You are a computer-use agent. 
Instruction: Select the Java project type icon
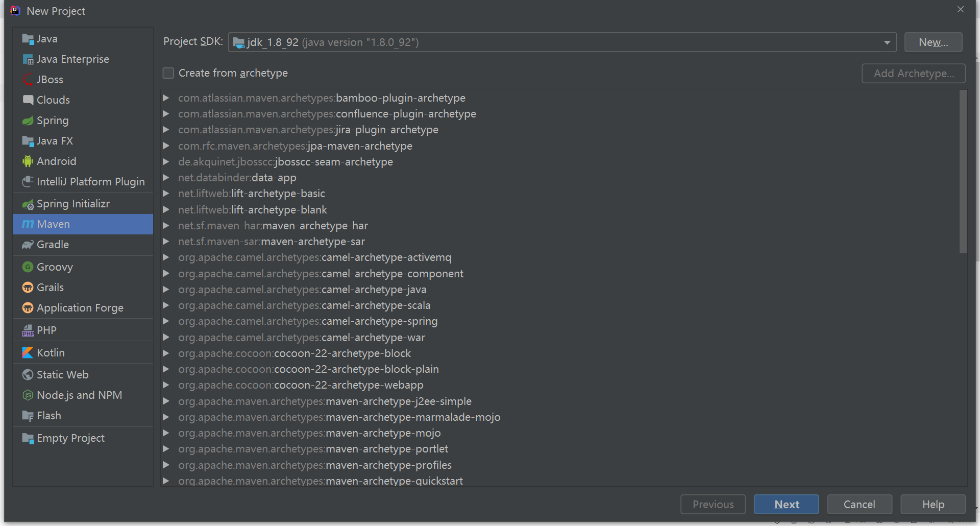[x=28, y=39]
